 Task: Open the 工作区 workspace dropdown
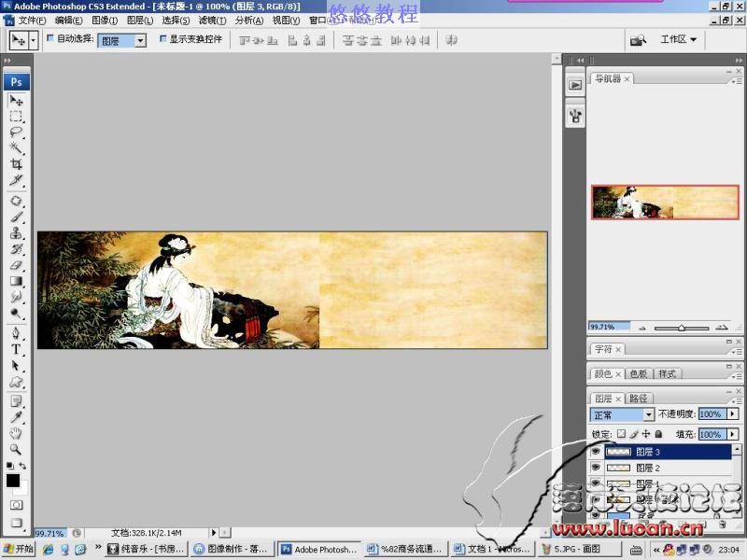pos(679,39)
